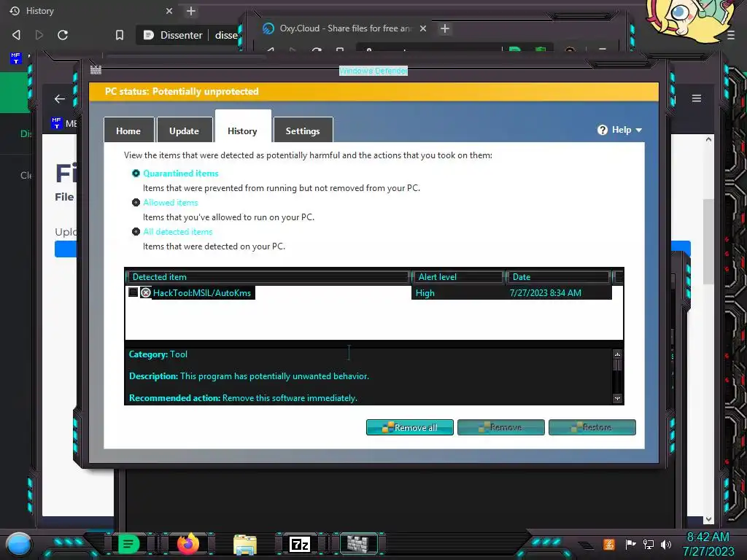Click the Help question mark icon

(603, 130)
